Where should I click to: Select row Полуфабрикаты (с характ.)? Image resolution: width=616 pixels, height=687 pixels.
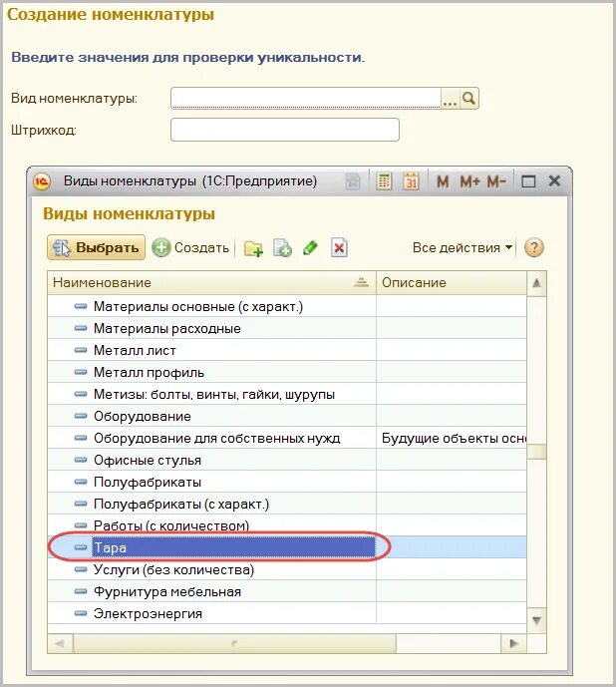point(286,504)
